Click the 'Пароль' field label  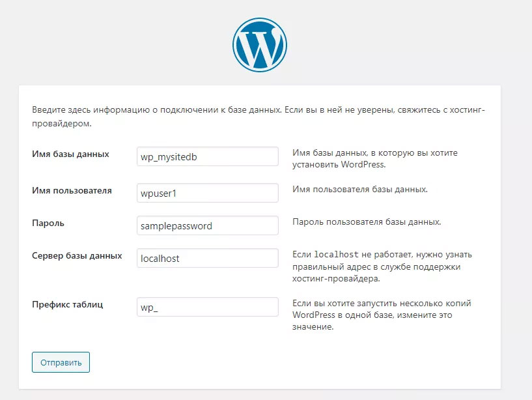click(48, 223)
